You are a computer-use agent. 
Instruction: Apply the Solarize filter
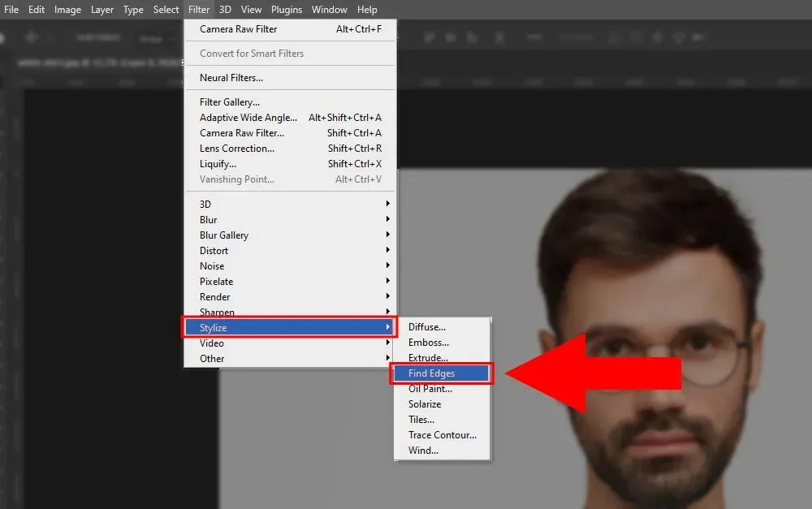click(442, 404)
